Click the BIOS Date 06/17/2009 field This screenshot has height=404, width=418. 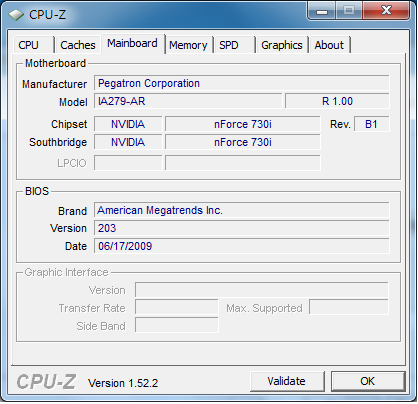click(x=242, y=246)
